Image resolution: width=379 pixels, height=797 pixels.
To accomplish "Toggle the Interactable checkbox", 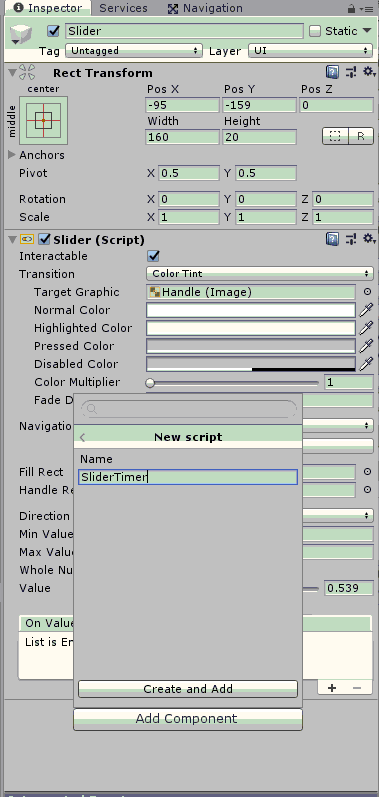I will 153,256.
